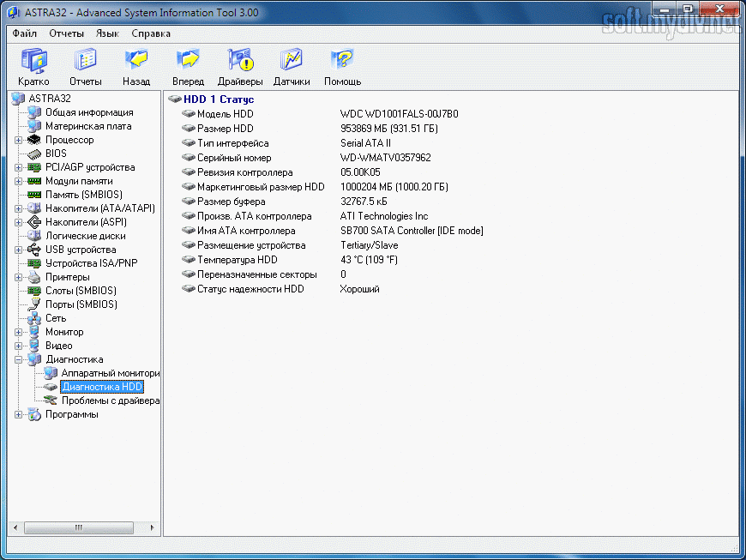746x560 pixels.
Task: Expand the Процессор tree node
Action: [x=18, y=141]
